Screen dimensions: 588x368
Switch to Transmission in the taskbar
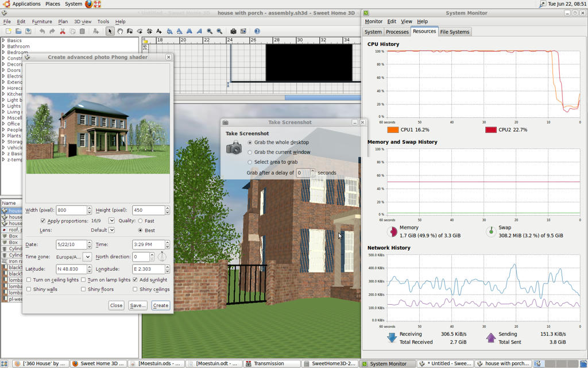tap(272, 363)
